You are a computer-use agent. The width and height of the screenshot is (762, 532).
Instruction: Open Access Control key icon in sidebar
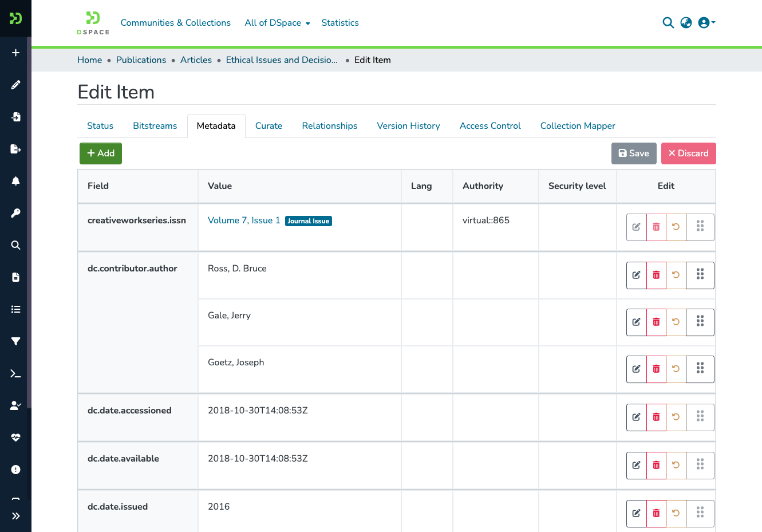[x=15, y=213]
